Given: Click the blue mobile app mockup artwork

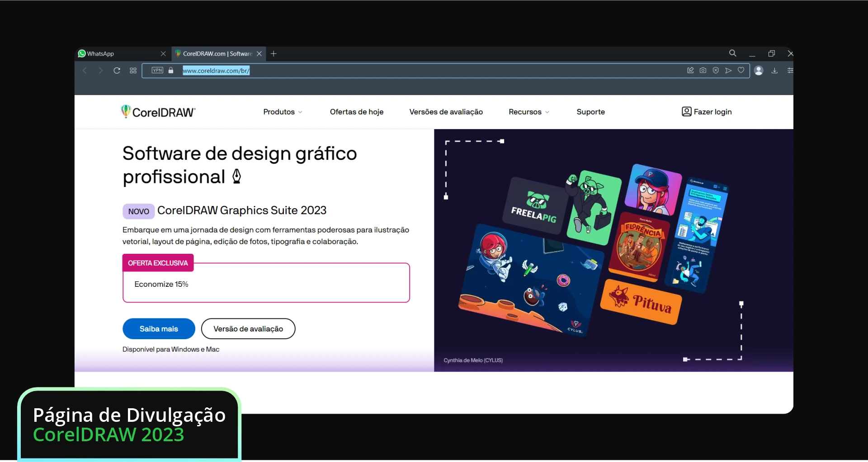Looking at the screenshot, I should coord(698,235).
